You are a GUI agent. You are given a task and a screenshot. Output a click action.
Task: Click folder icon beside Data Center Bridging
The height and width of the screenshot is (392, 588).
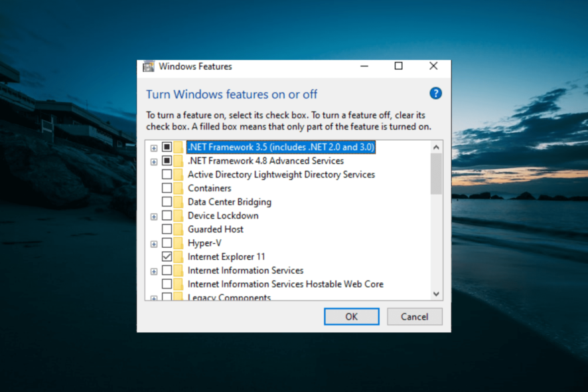(179, 202)
